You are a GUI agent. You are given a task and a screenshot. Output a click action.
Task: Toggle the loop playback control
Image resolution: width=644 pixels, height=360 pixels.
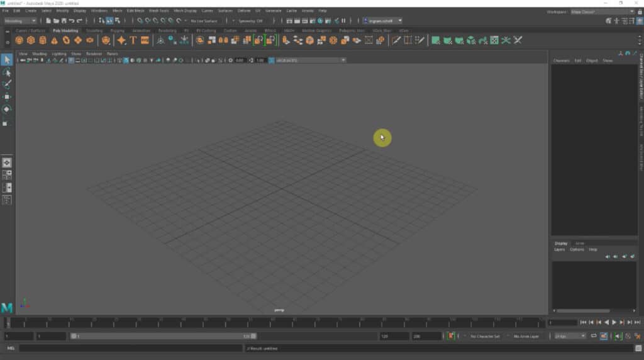pyautogui.click(x=594, y=336)
